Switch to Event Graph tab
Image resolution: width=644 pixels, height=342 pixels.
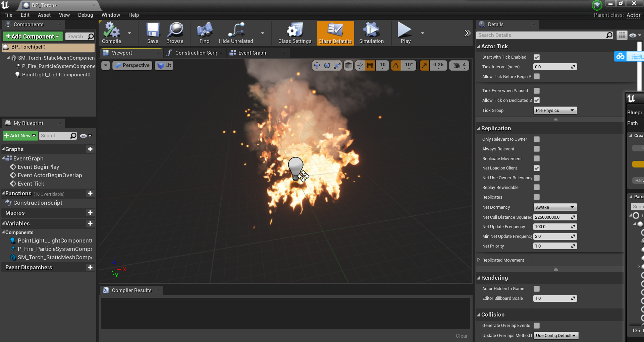pos(252,53)
